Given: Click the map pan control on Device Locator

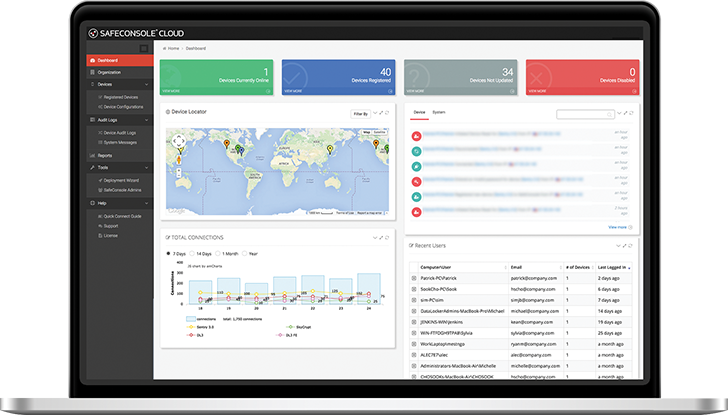Looking at the screenshot, I should click(177, 141).
